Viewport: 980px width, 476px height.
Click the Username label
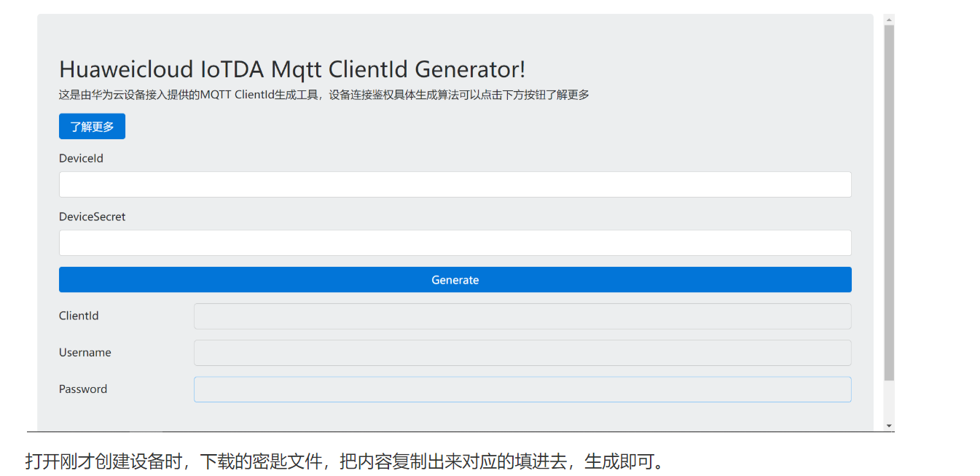pos(85,352)
